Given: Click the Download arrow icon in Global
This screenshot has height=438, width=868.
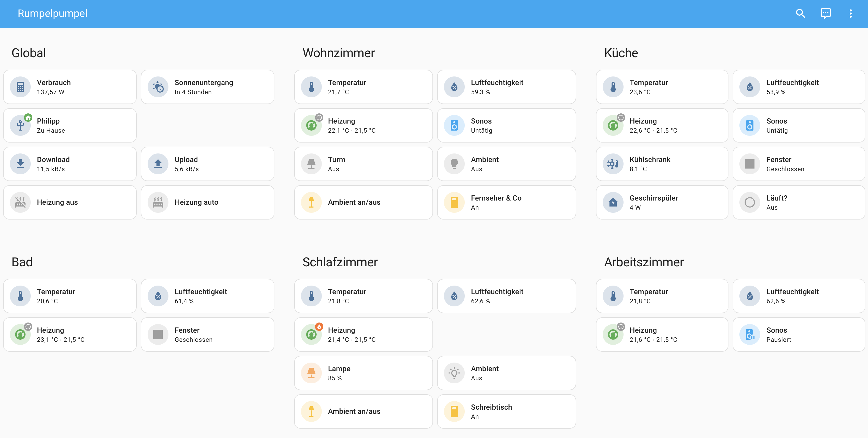Looking at the screenshot, I should coord(20,164).
